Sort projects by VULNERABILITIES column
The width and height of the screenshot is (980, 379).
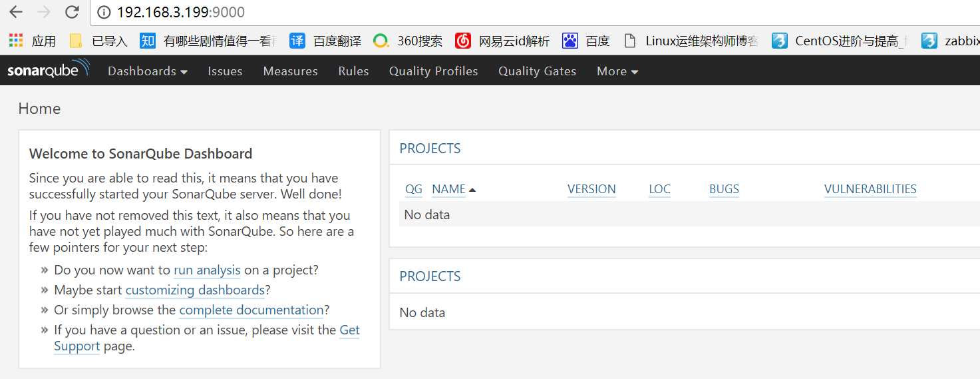pyautogui.click(x=870, y=189)
